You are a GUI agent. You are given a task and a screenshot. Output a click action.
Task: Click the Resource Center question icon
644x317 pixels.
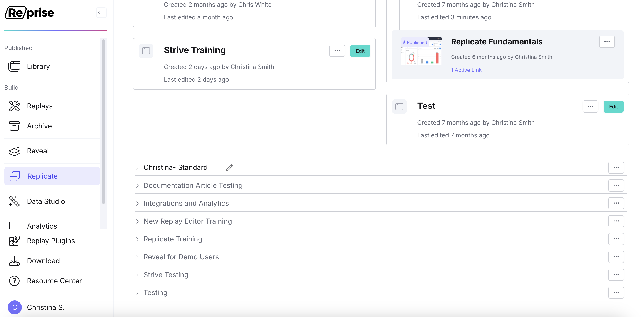[14, 281]
